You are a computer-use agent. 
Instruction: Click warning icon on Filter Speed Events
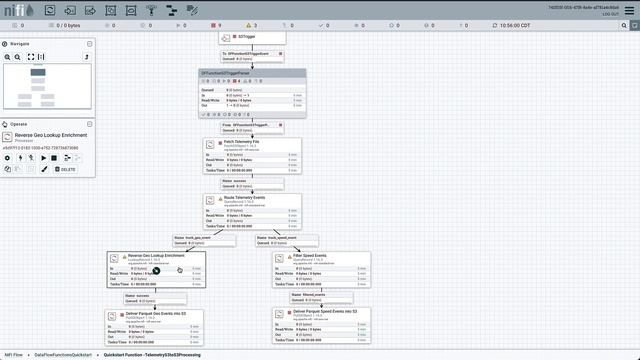pos(290,257)
